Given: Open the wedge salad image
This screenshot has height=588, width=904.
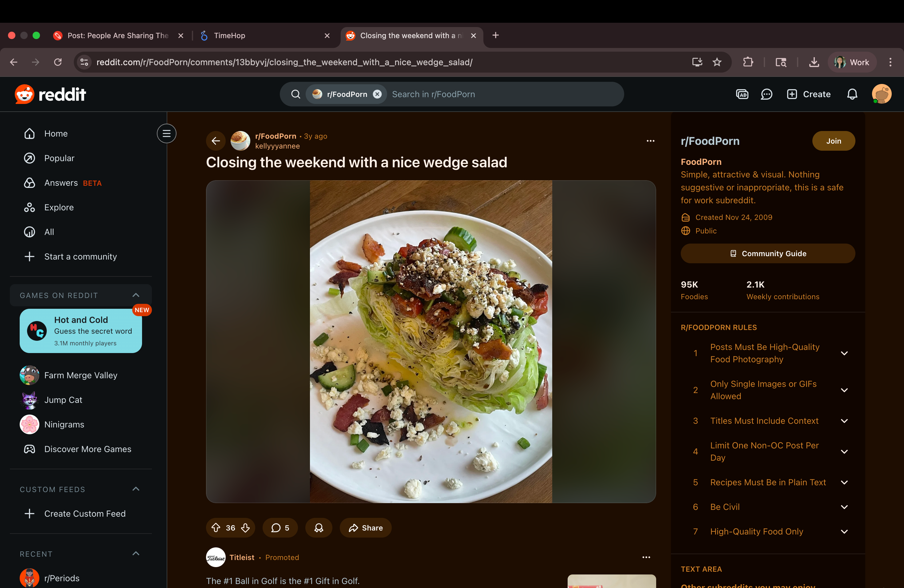Looking at the screenshot, I should pyautogui.click(x=431, y=341).
